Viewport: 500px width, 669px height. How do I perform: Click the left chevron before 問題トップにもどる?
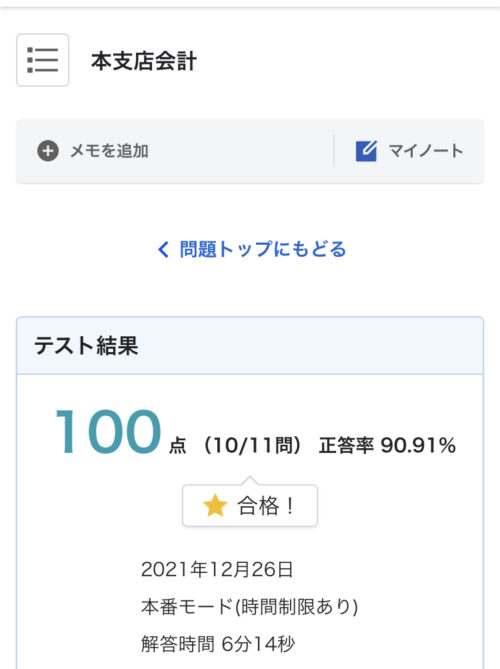click(163, 249)
